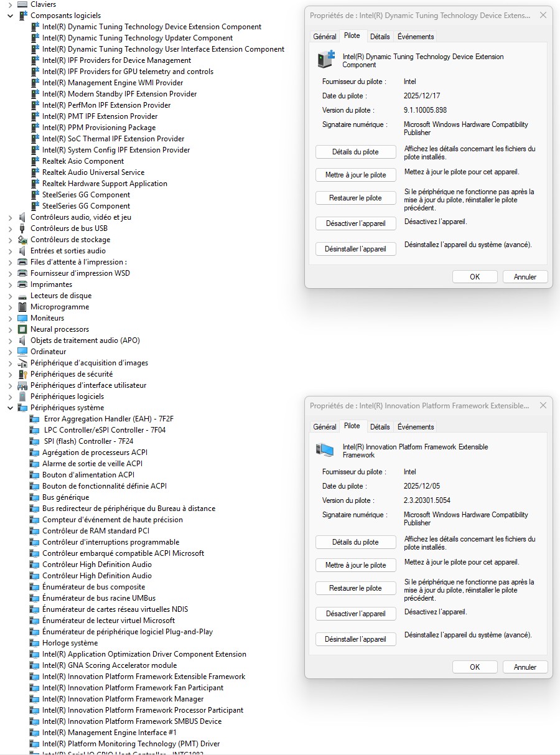Select Intel(R) Management Engine Interface #1 device

coord(109,733)
